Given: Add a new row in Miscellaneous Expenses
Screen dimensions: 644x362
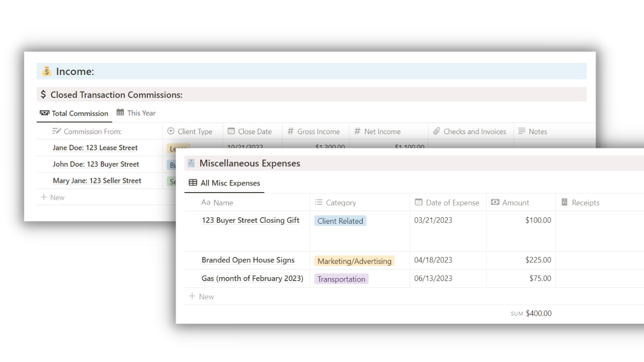Looking at the screenshot, I should click(x=201, y=296).
